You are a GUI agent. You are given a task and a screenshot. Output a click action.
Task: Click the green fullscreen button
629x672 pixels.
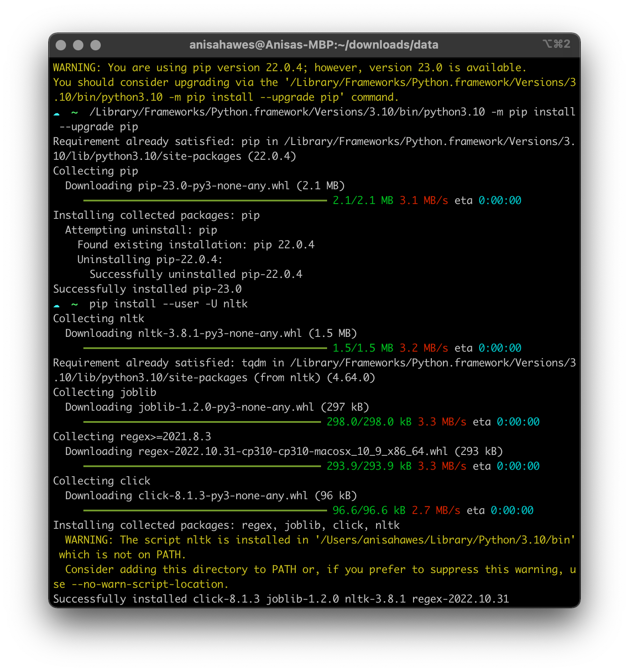pos(95,44)
